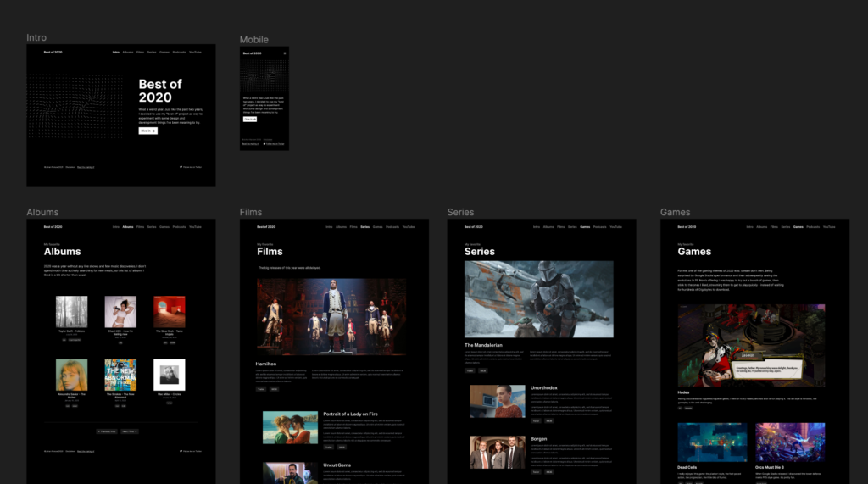This screenshot has width=868, height=484.
Task: Click Games nav item in Intro frame
Action: pos(164,52)
